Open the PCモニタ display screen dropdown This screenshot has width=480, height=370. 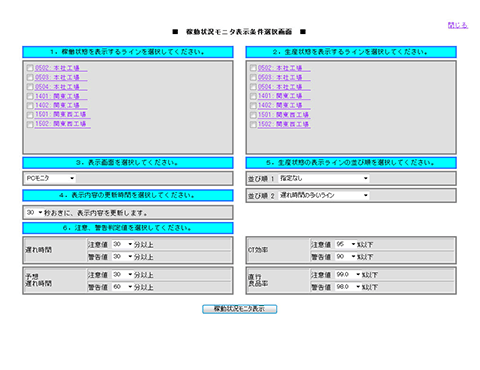point(50,178)
